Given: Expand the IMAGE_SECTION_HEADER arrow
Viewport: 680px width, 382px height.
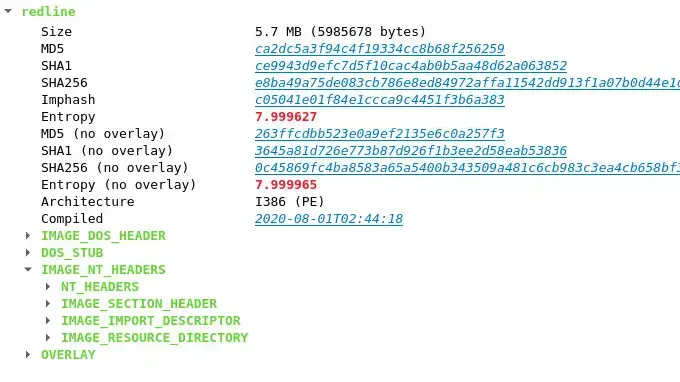Looking at the screenshot, I should 48,304.
